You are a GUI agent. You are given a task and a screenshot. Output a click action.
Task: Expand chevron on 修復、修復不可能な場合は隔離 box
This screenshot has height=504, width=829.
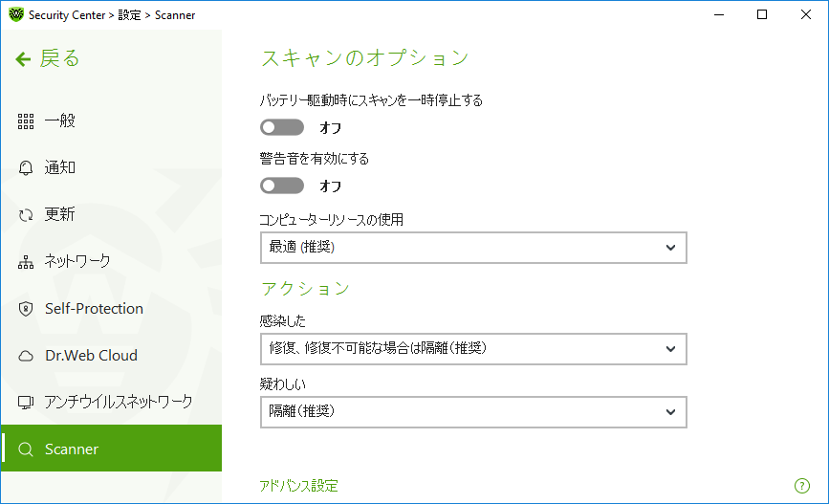click(x=670, y=349)
